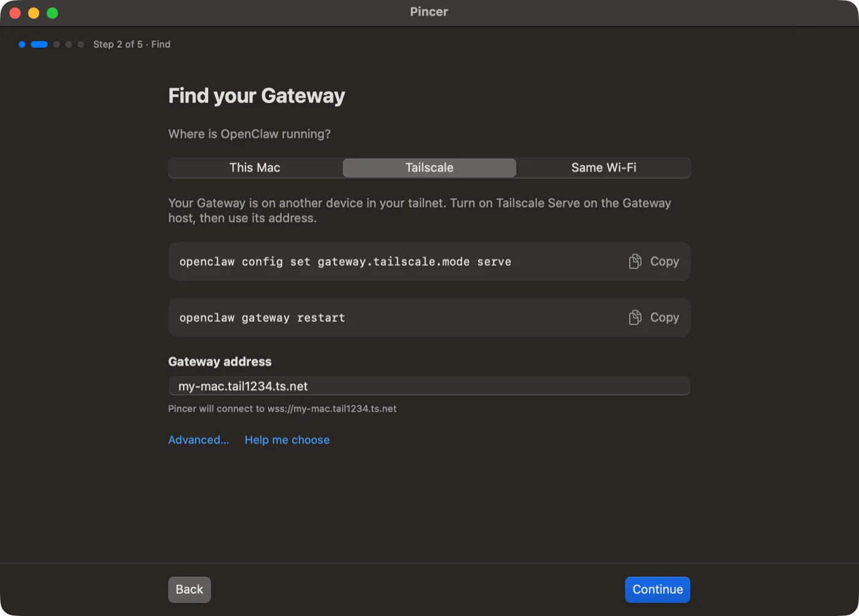This screenshot has height=616, width=859.
Task: Copy the openclaw gateway restart command
Action: [x=654, y=317]
